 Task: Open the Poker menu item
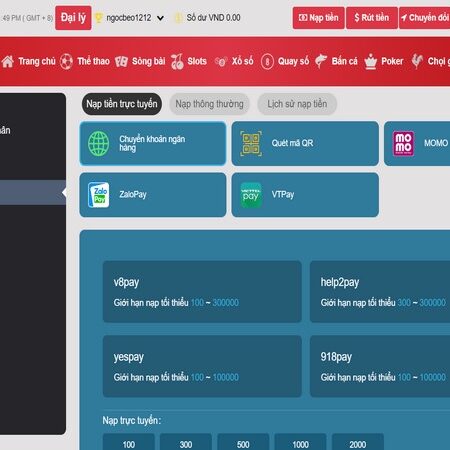tap(384, 61)
